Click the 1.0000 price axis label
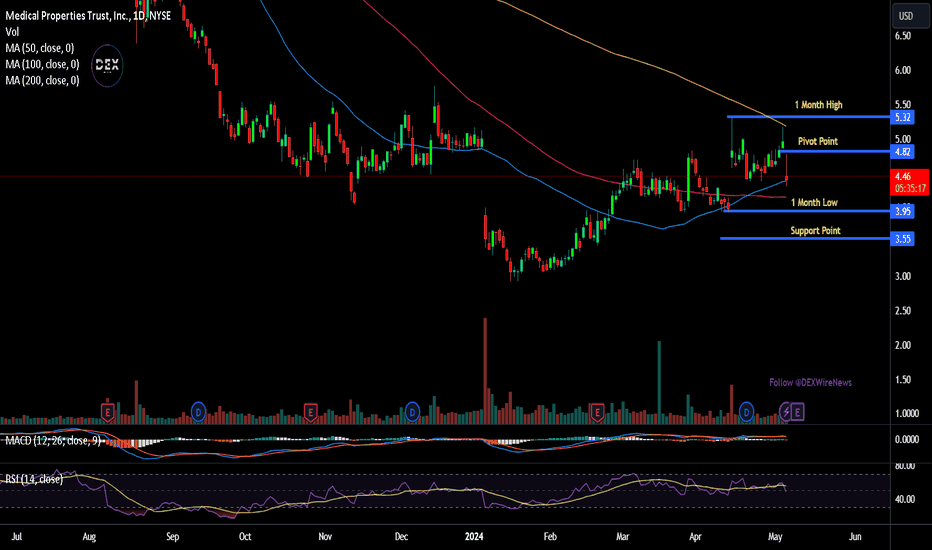The width and height of the screenshot is (932, 550). pyautogui.click(x=906, y=413)
